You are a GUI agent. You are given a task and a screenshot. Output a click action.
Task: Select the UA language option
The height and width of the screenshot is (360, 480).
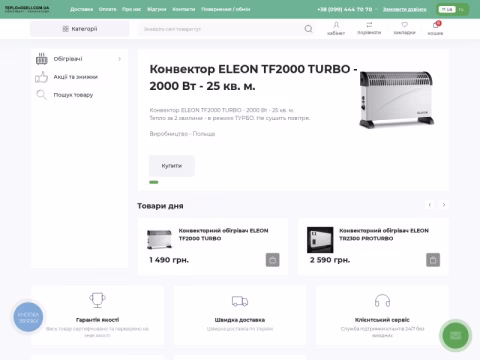pos(447,9)
